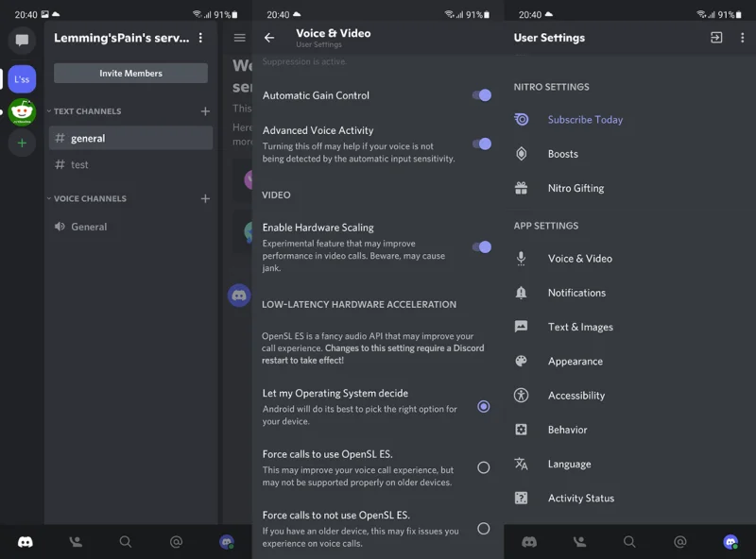Open Search in right bottom bar
Image resolution: width=756 pixels, height=559 pixels.
[x=629, y=542]
